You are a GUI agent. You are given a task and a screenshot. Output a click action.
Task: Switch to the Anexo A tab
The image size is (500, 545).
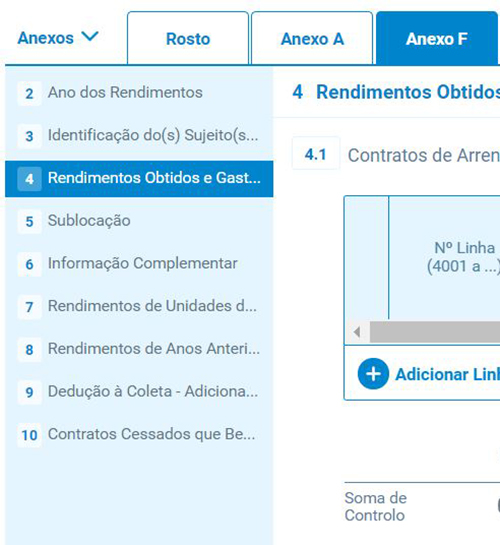[x=312, y=38]
